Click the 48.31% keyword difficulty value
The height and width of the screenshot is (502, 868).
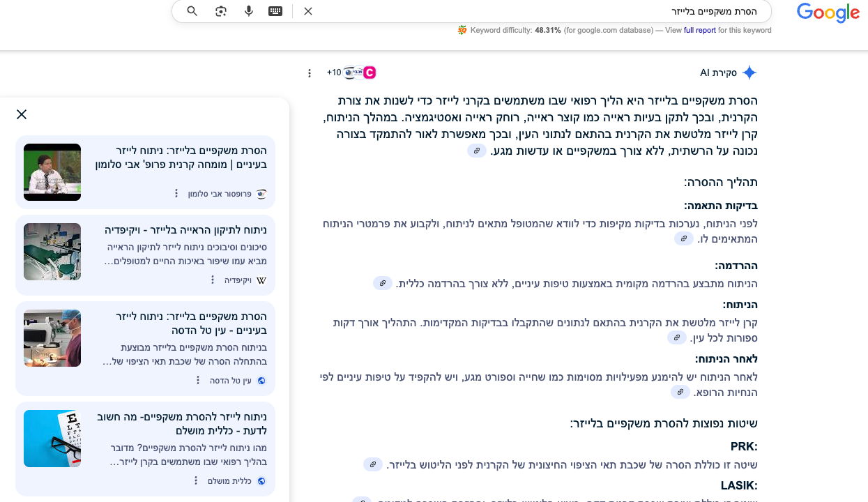pos(548,31)
